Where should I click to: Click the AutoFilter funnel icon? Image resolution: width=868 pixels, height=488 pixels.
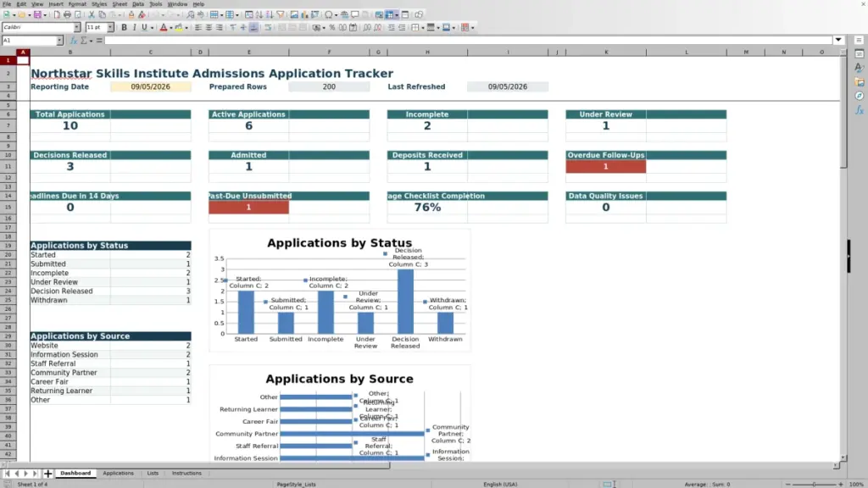tap(280, 14)
